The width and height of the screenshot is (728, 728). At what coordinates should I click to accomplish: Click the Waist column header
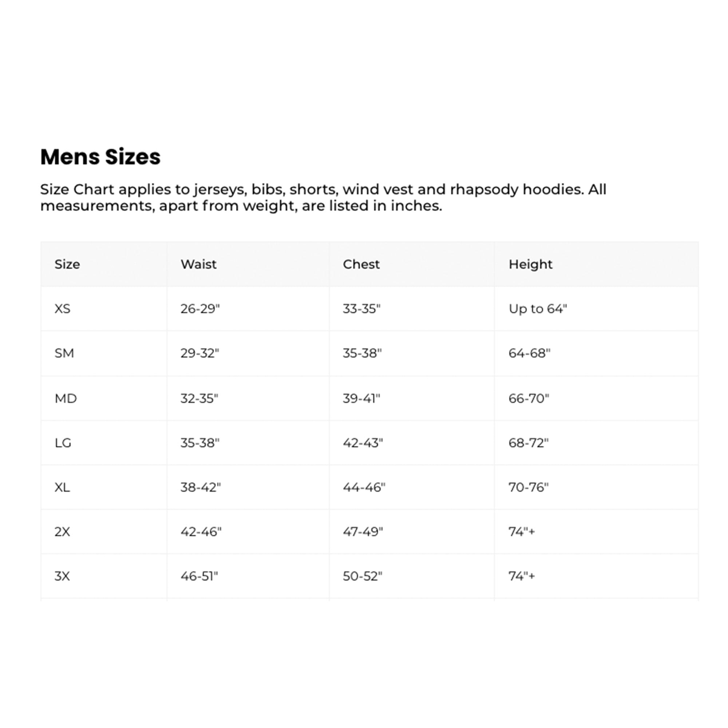coord(198,264)
